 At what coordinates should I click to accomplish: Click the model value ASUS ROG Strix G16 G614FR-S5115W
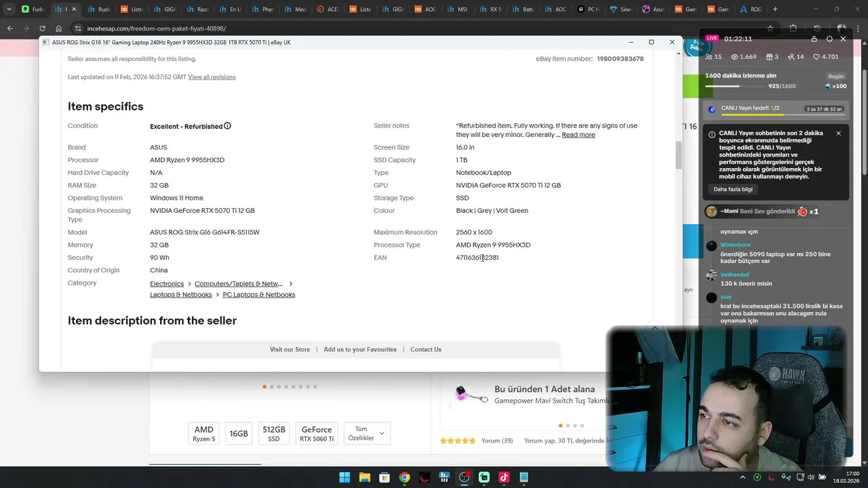click(205, 232)
